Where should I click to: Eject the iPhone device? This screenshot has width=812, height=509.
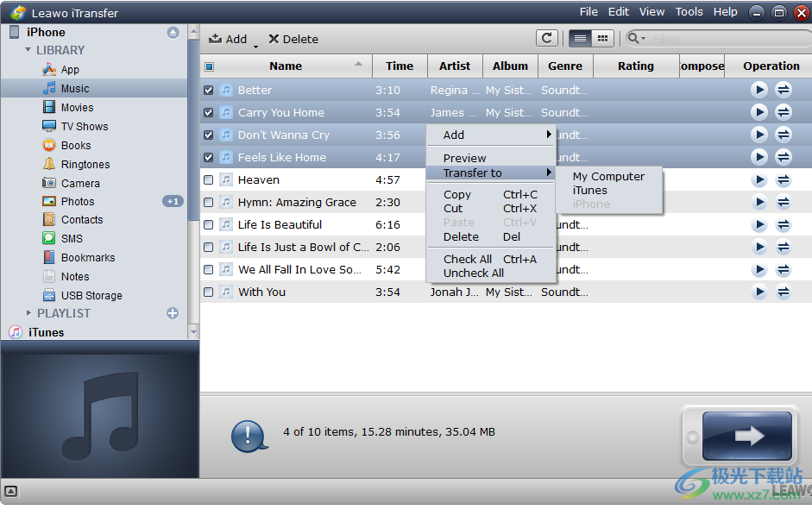coord(173,33)
